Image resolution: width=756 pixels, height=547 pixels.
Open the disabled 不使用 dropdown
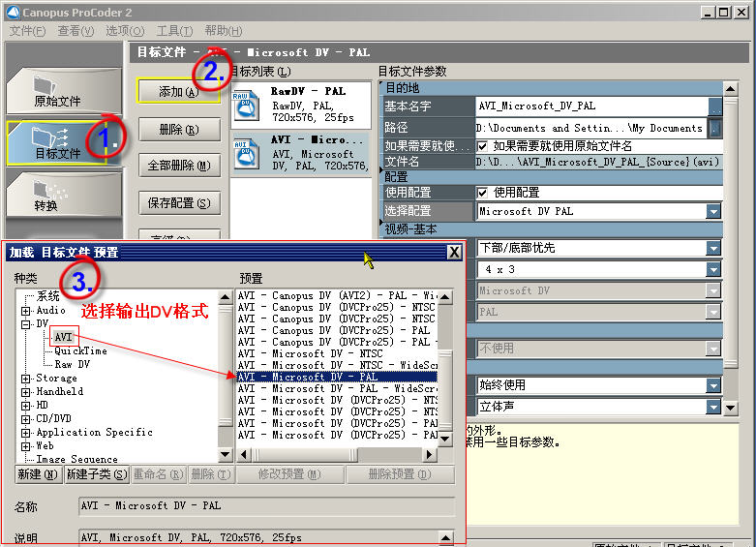tap(713, 349)
